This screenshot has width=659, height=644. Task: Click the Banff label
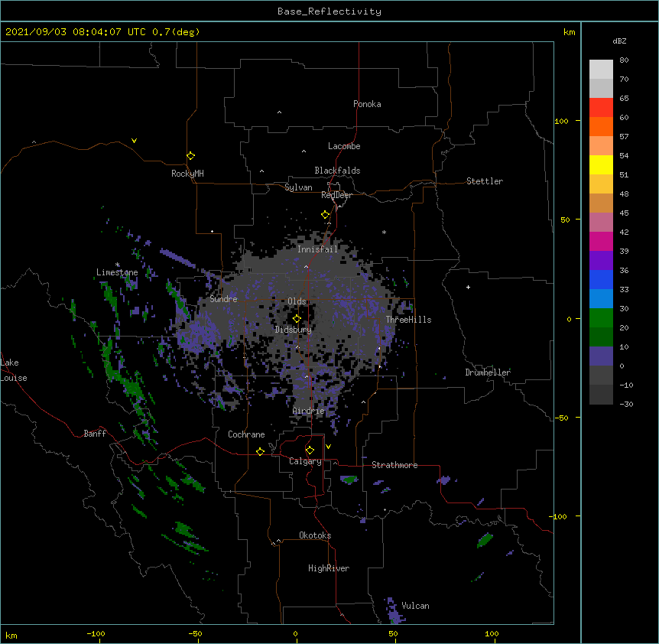95,434
